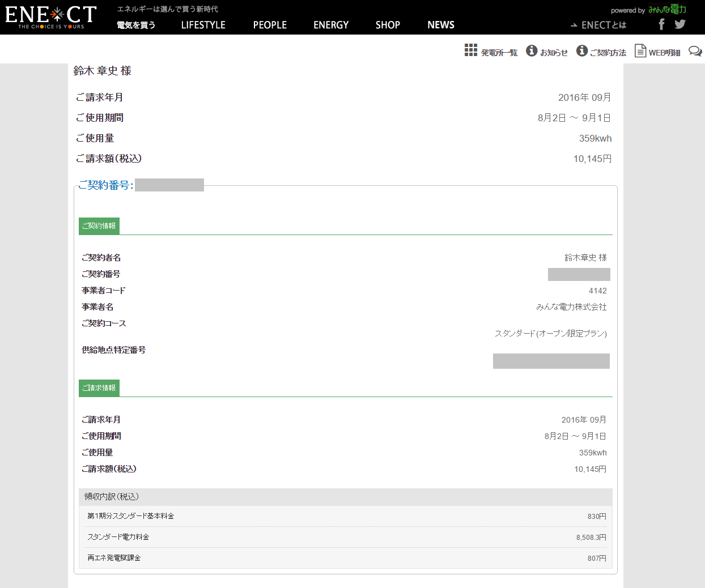Click the 807円 value
Image resolution: width=705 pixels, height=588 pixels.
point(597,559)
